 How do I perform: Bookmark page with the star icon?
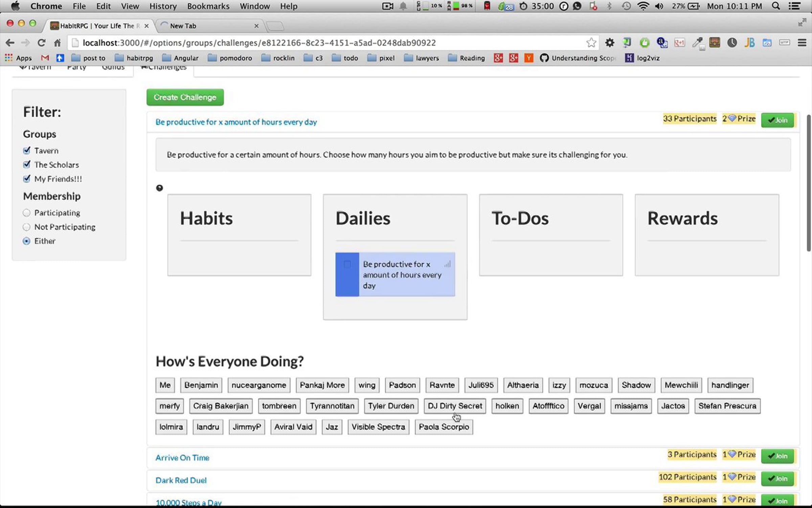click(591, 43)
